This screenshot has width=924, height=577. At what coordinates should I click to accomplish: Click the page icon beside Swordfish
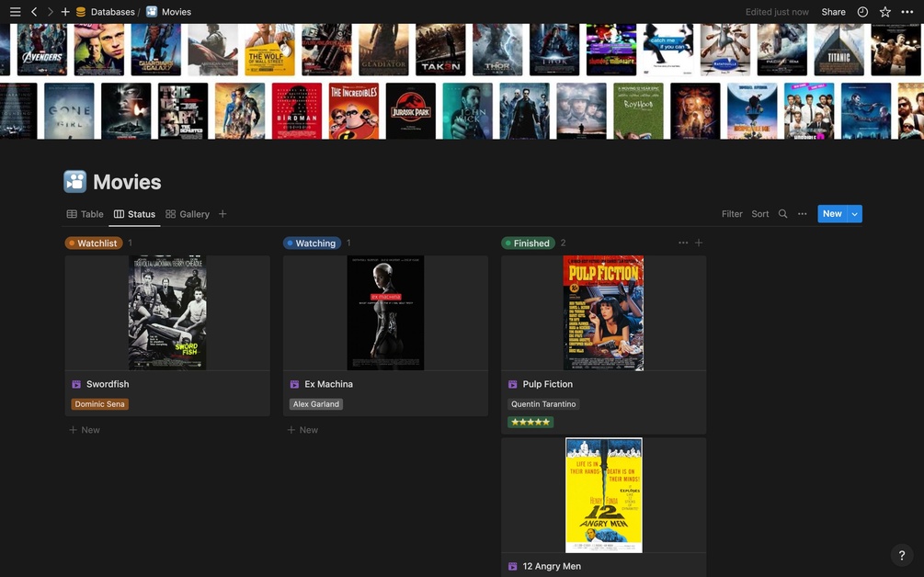[76, 384]
